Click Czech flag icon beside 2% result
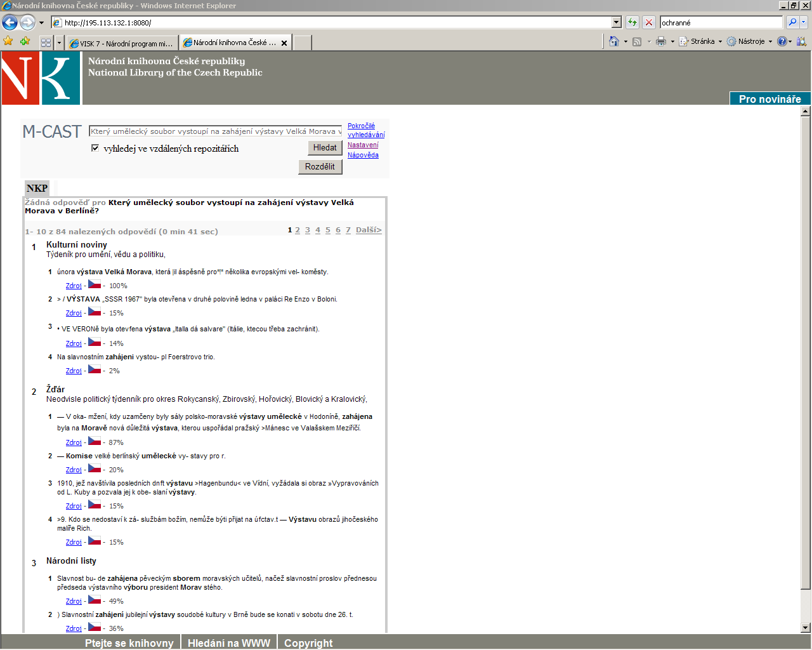Screen dimensions: 812x650 tap(95, 369)
